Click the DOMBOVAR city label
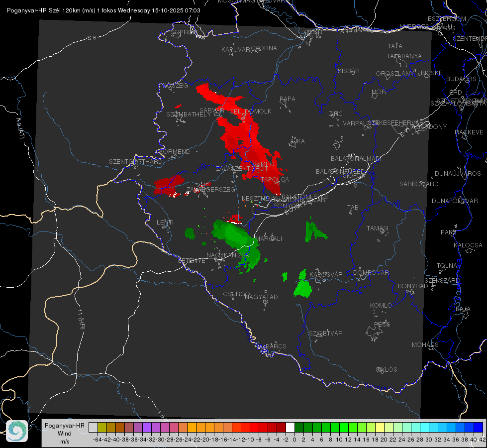 (371, 273)
